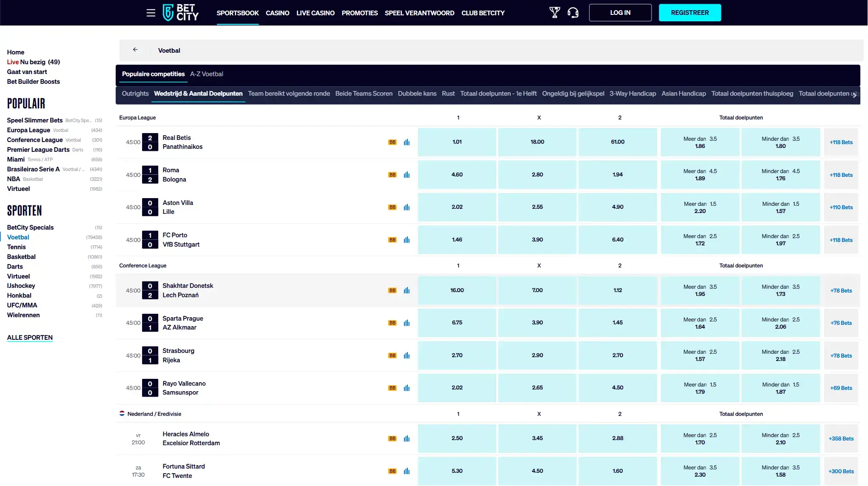Open the Alle Sporten link

coord(30,338)
